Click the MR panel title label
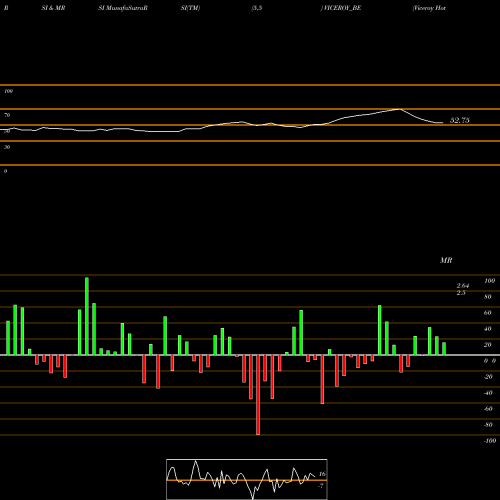The image size is (500, 500). coord(446,260)
